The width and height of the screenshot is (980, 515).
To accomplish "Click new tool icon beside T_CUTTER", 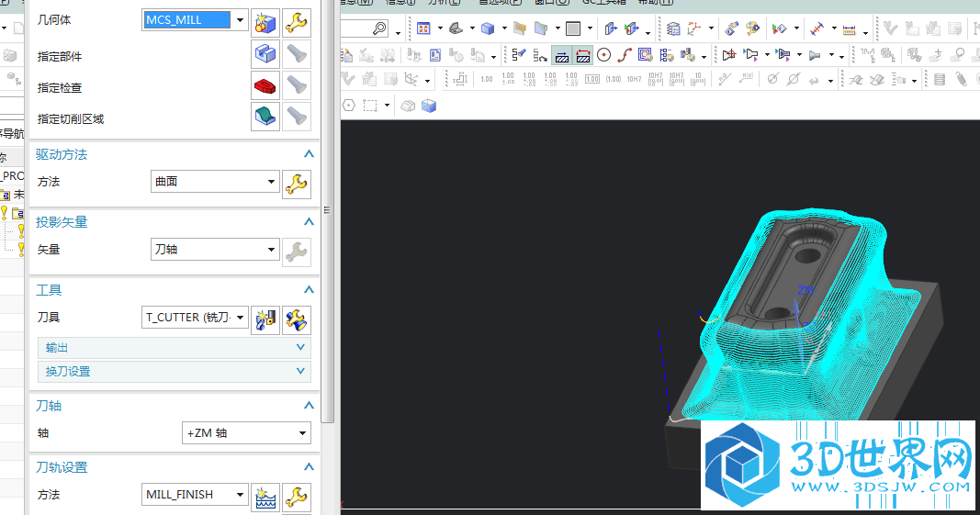I will 265,320.
